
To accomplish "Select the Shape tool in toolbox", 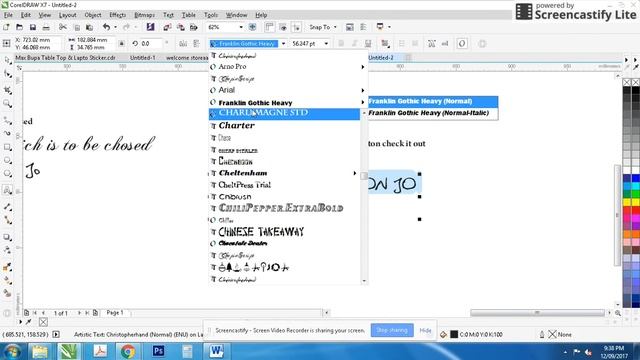I will [x=7, y=74].
